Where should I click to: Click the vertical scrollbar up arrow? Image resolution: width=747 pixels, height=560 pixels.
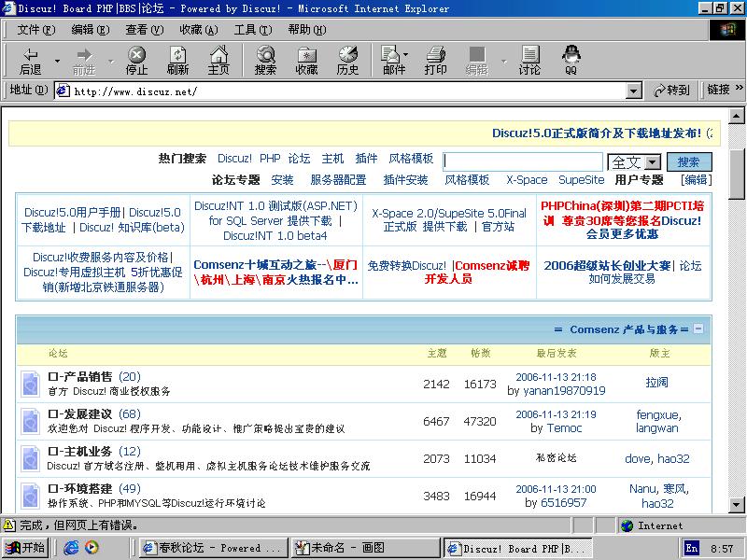(x=737, y=116)
